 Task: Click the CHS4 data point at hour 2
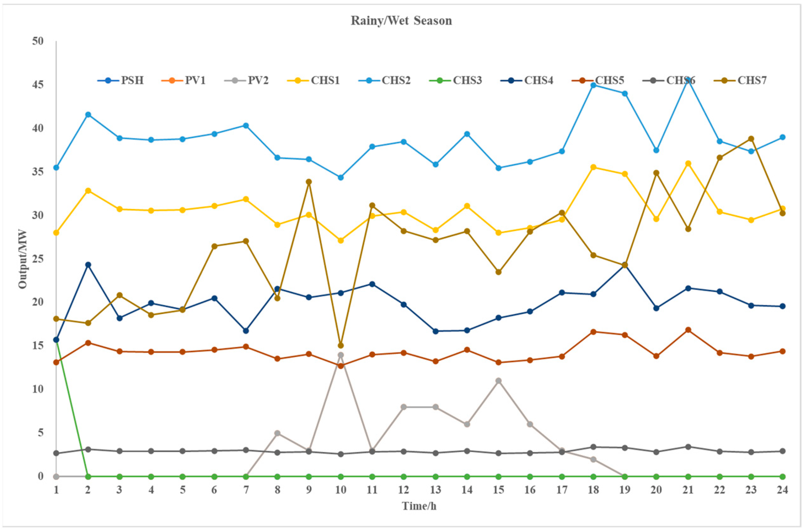point(88,265)
